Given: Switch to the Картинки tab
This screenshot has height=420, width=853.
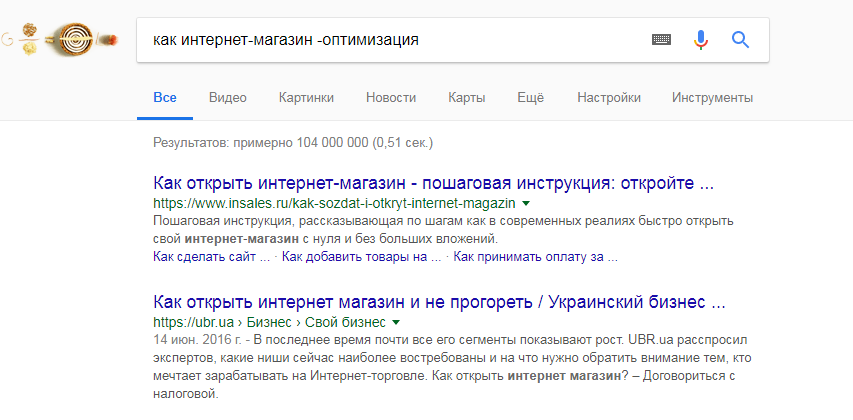Looking at the screenshot, I should tap(306, 98).
